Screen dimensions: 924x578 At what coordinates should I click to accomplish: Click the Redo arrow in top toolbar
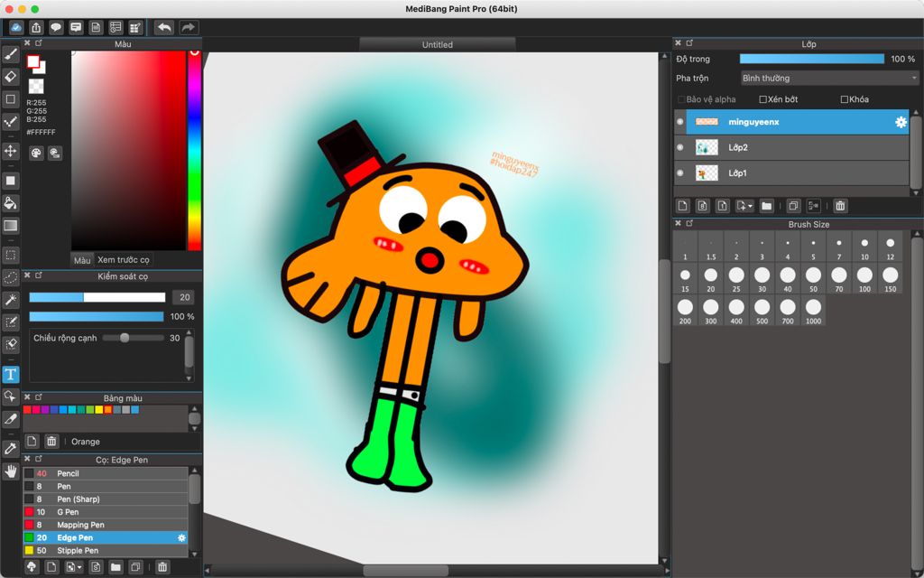point(189,27)
